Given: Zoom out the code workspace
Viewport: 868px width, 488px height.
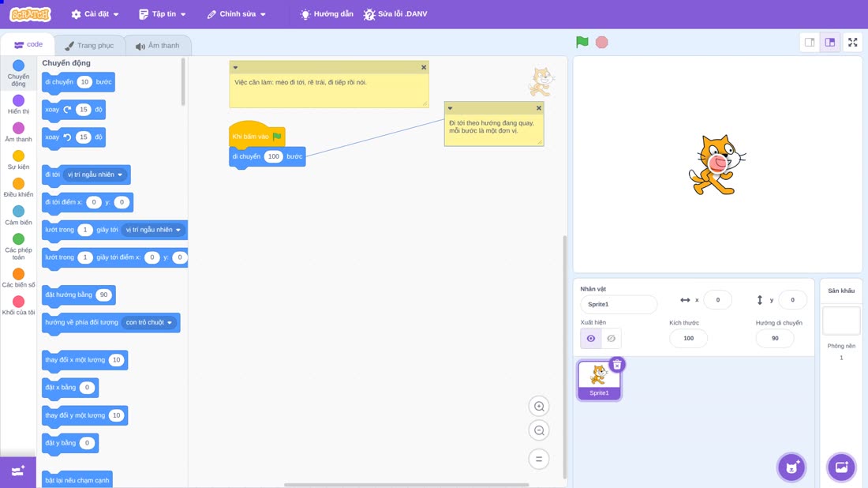Looking at the screenshot, I should tap(539, 430).
